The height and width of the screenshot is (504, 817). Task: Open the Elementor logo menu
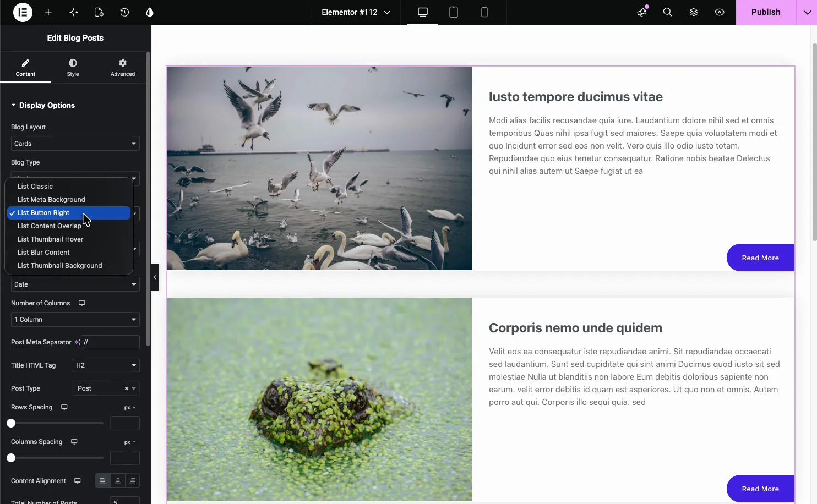[x=23, y=12]
